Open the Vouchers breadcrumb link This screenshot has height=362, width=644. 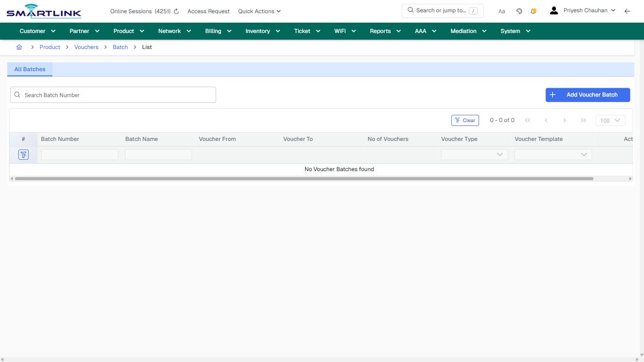tap(86, 47)
